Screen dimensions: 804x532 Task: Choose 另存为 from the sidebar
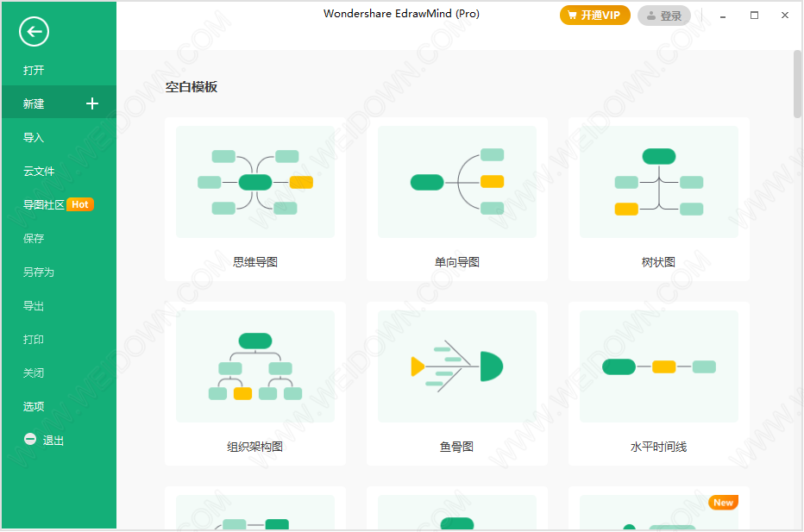point(39,272)
